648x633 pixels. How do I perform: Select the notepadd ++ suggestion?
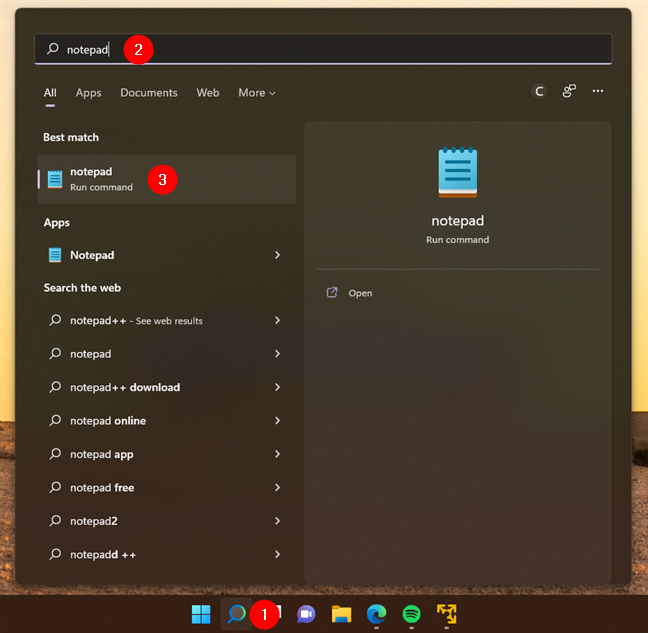103,554
